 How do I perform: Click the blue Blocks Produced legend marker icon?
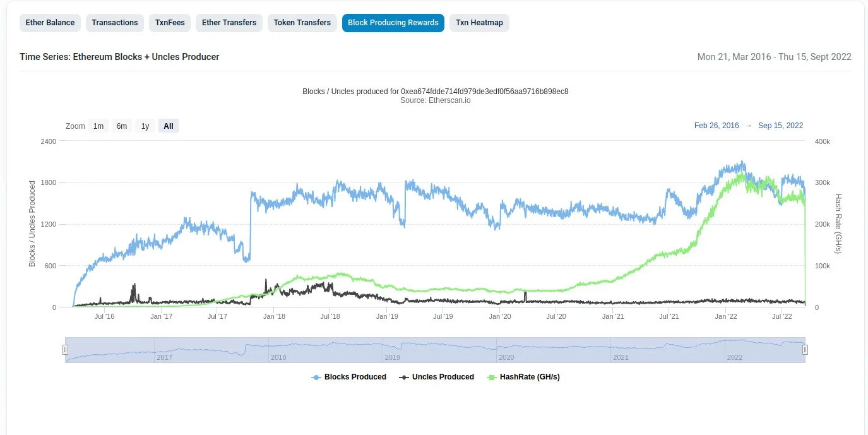tap(316, 378)
